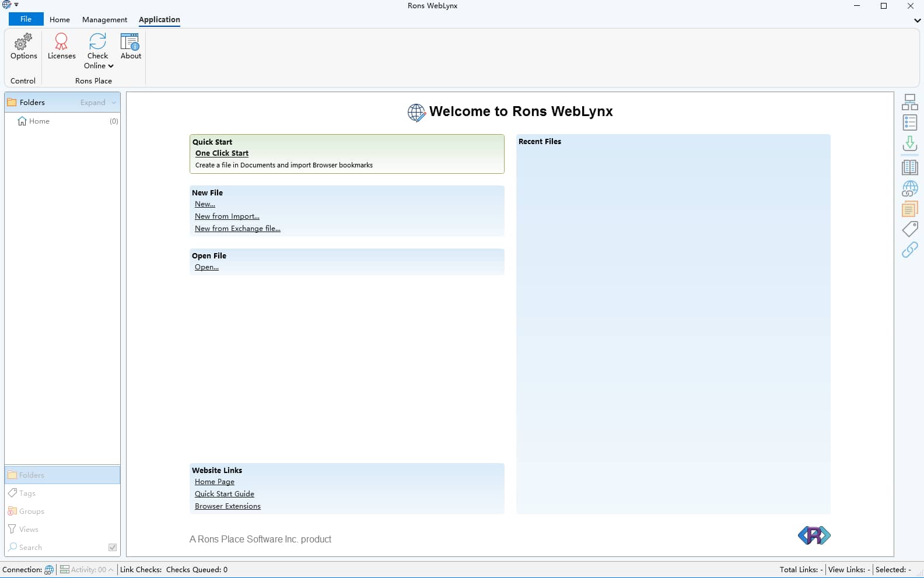This screenshot has height=578, width=924.
Task: Switch to Views pane in navigation
Action: (62, 529)
